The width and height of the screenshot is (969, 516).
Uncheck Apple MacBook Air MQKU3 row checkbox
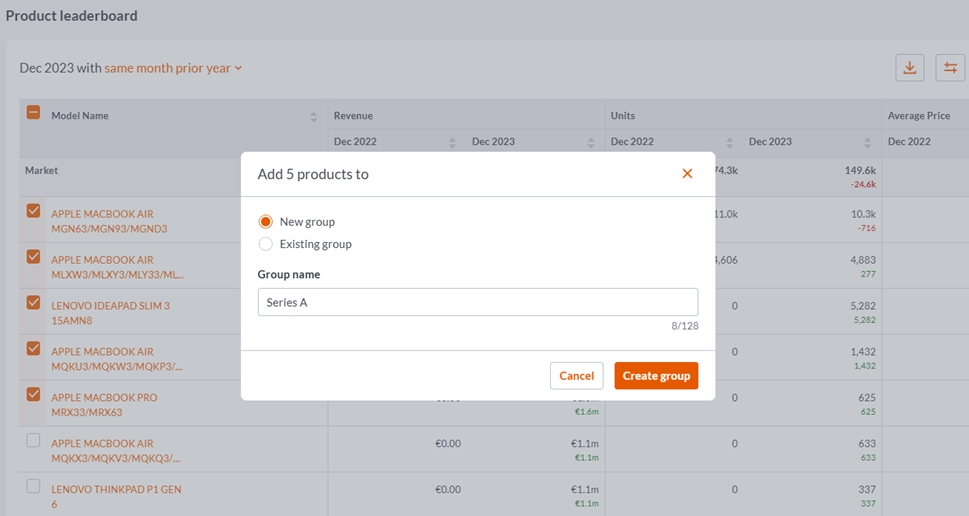pos(33,349)
